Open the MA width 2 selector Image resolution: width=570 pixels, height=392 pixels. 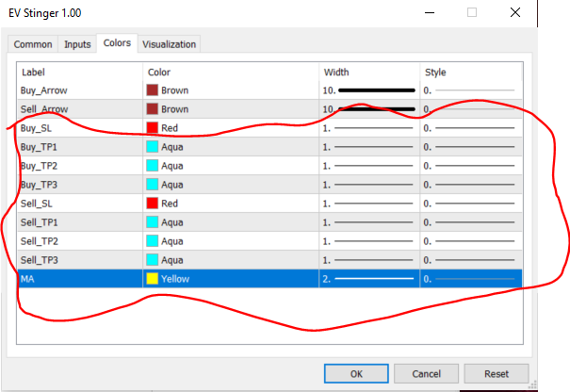click(369, 279)
